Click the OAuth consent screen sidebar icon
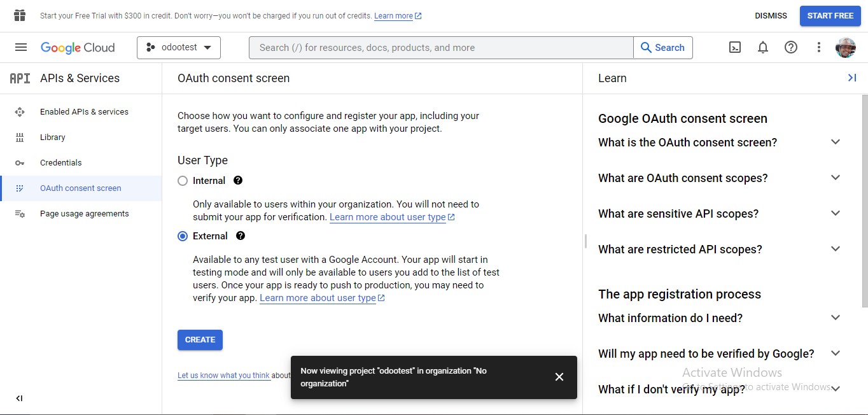 pos(20,188)
